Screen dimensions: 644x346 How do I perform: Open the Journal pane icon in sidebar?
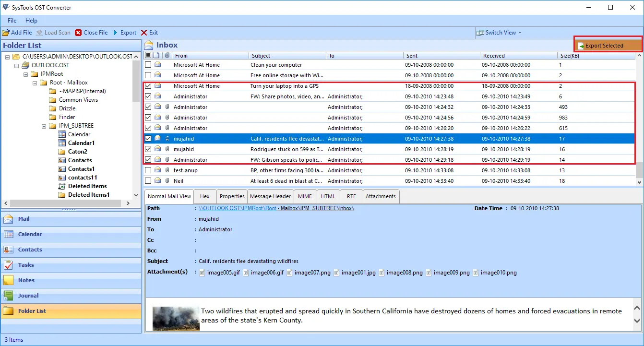tap(9, 296)
